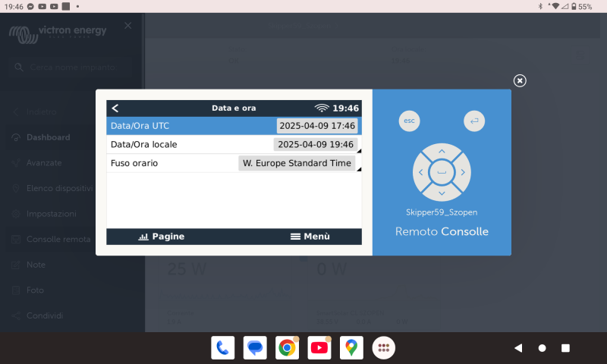
Task: Open the Data/Ora locale value 2025-04-09 19:46
Action: [316, 145]
